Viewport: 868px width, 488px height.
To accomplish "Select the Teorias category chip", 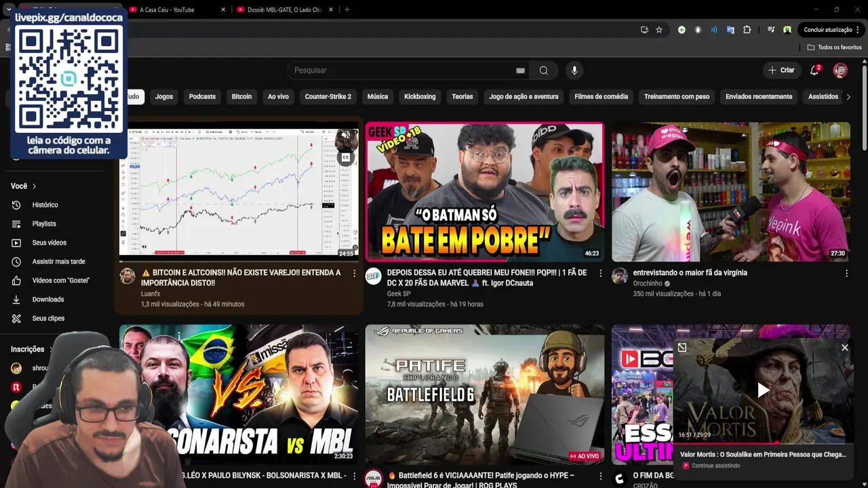I will 462,97.
